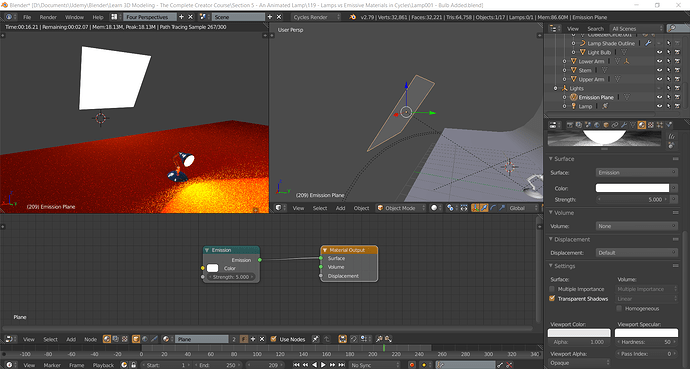Open the Render properties tab icon
This screenshot has width=690, height=369.
point(570,125)
